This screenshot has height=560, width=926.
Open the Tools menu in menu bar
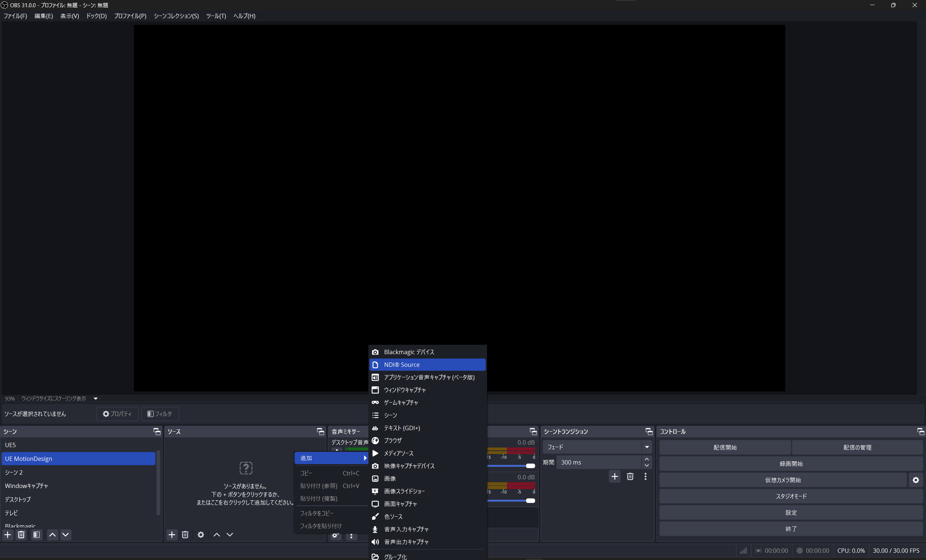coord(216,16)
